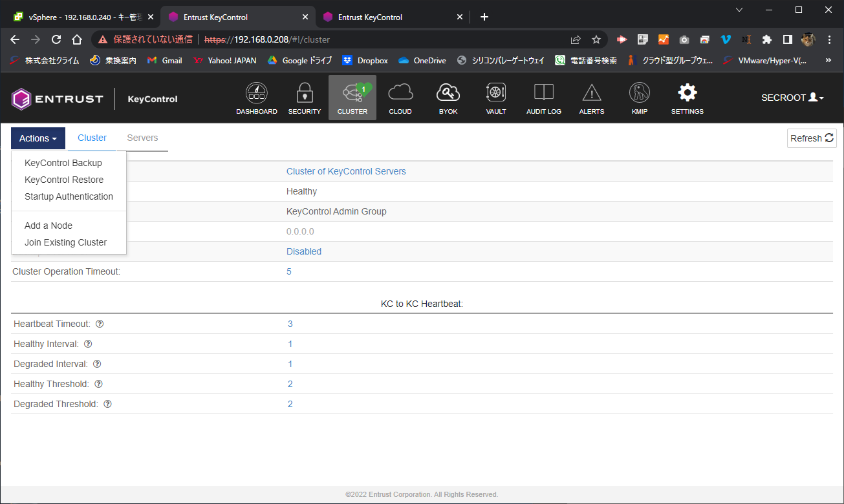Edit Healthy Interval value 1
Viewport: 844px width, 504px height.
click(x=290, y=344)
